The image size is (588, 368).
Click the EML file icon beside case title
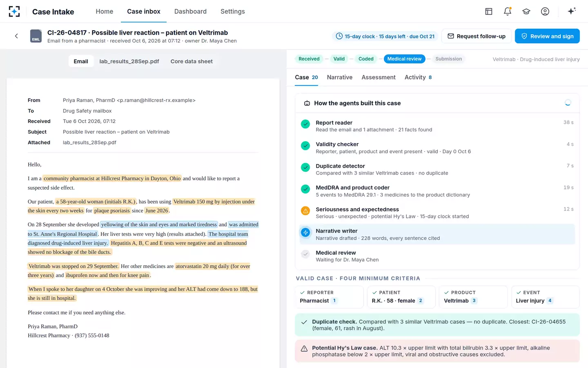point(36,36)
